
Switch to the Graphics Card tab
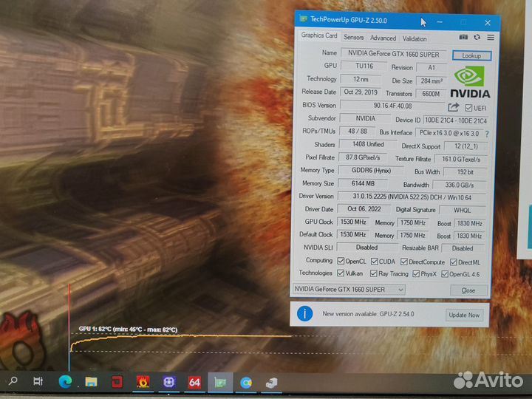tap(319, 35)
